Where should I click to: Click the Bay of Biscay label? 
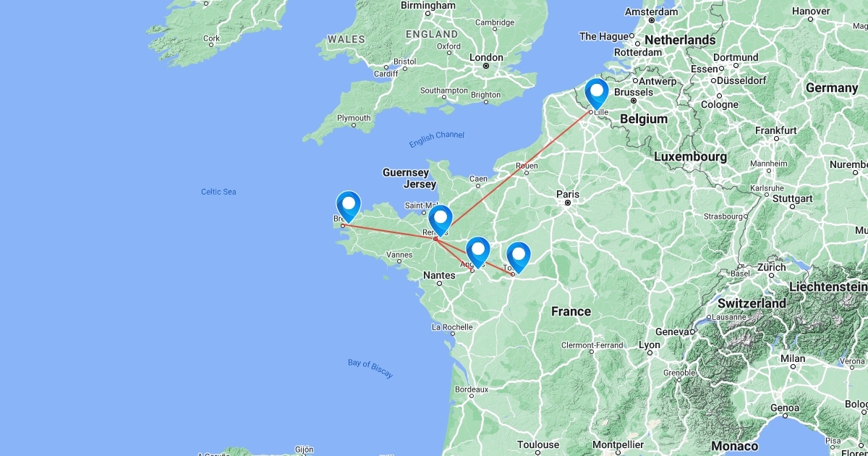tap(370, 368)
